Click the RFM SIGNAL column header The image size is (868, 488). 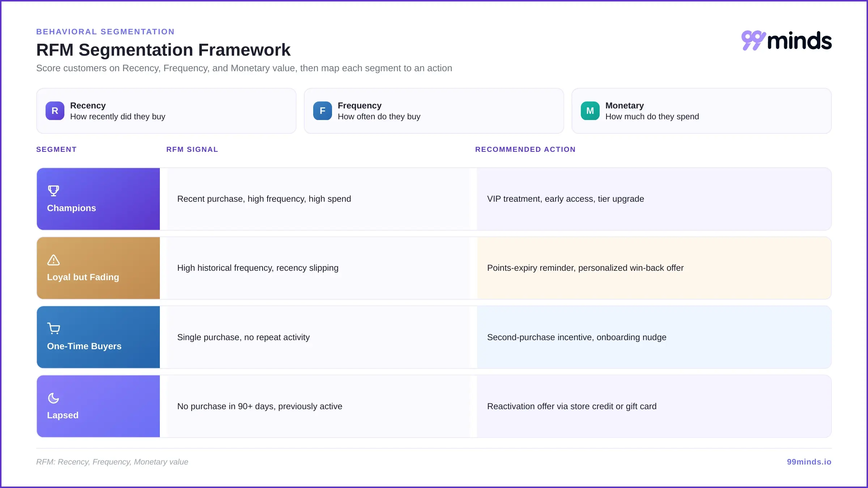click(x=192, y=149)
